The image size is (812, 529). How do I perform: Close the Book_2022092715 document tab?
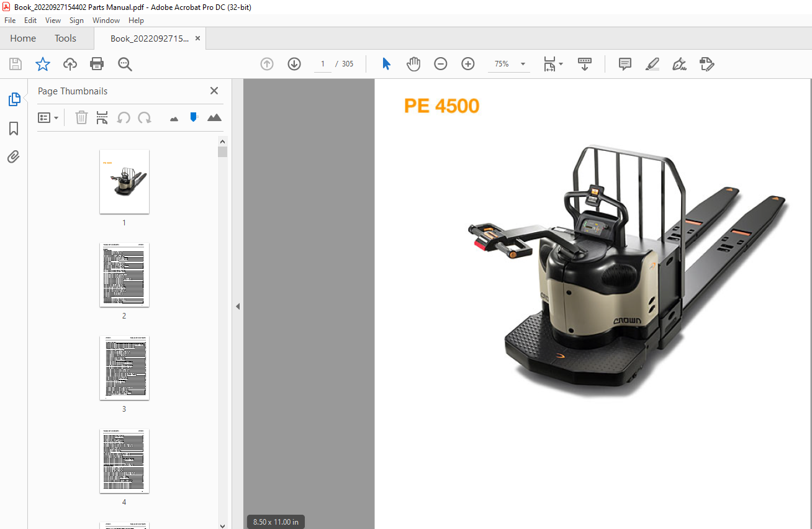[197, 38]
